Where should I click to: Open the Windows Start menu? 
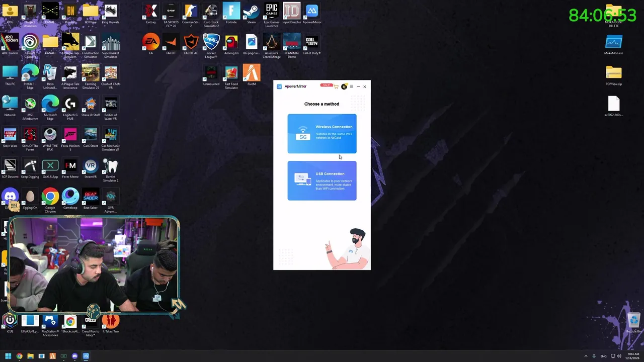click(8, 356)
